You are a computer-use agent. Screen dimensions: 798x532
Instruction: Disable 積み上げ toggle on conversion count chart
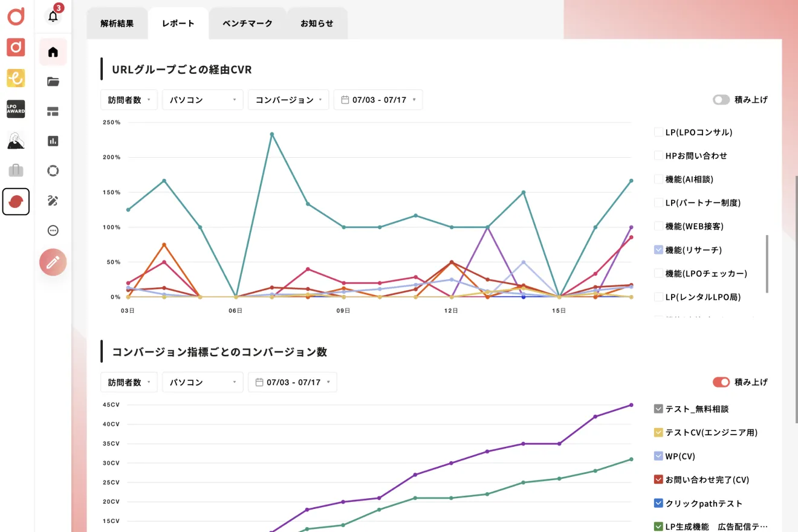pos(721,382)
